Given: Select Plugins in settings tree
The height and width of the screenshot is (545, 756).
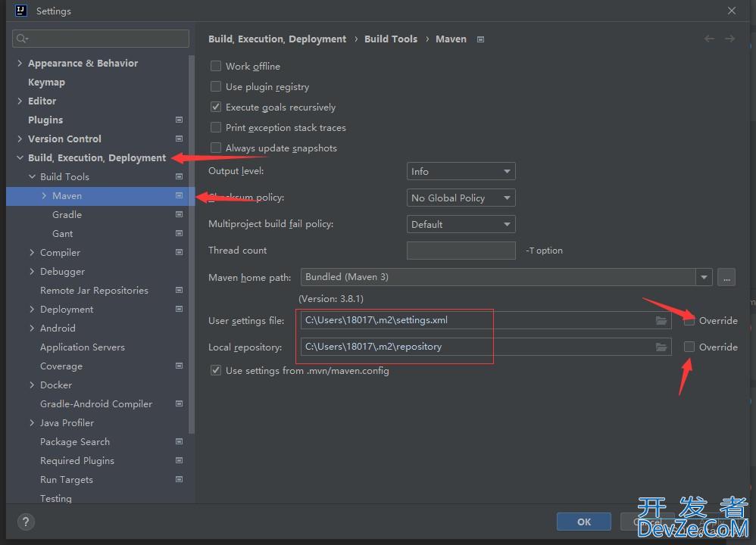Looking at the screenshot, I should click(45, 120).
